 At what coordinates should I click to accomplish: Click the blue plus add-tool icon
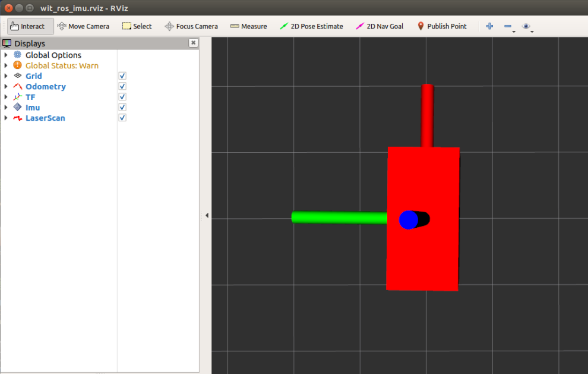489,26
